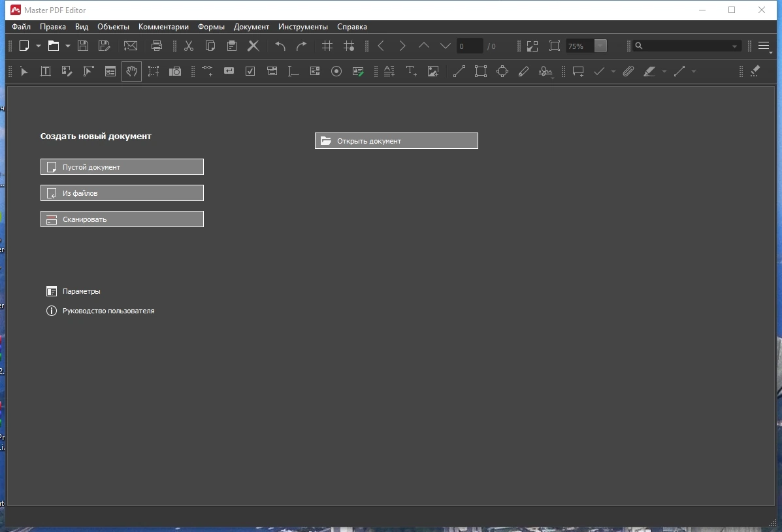This screenshot has width=782, height=532.
Task: Open the Файл menu
Action: click(22, 27)
